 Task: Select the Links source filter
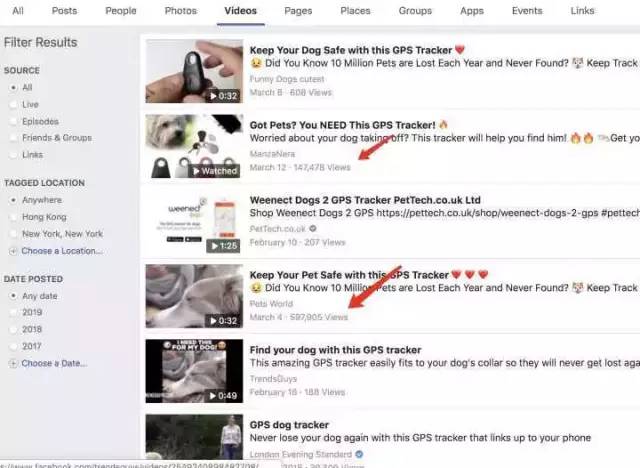(13, 155)
